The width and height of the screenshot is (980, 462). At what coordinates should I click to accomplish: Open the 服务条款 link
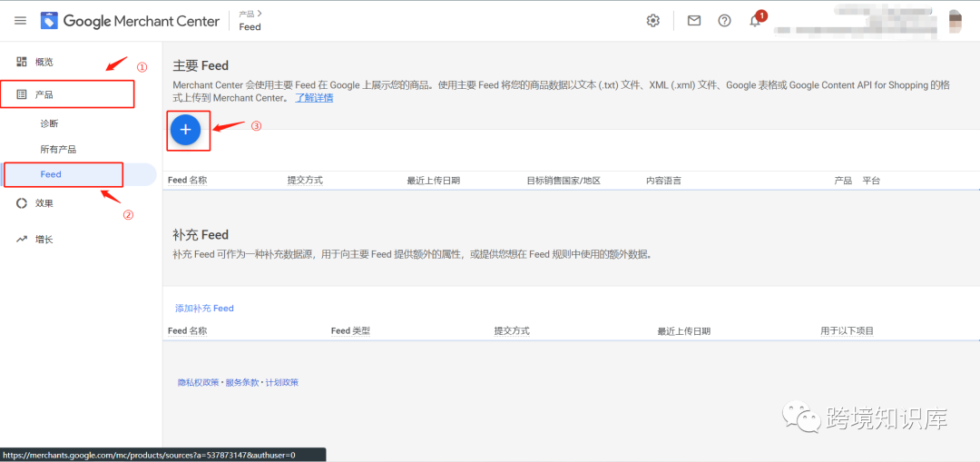(242, 382)
